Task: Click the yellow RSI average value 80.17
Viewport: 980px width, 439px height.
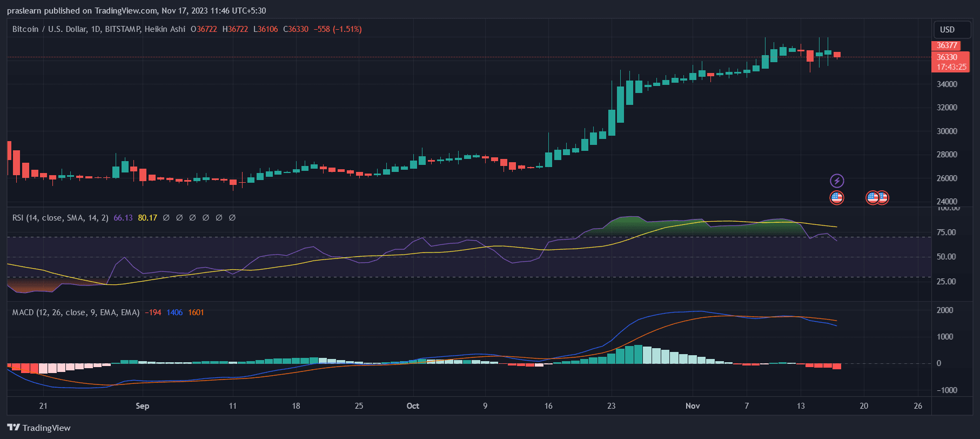Action: coord(147,218)
